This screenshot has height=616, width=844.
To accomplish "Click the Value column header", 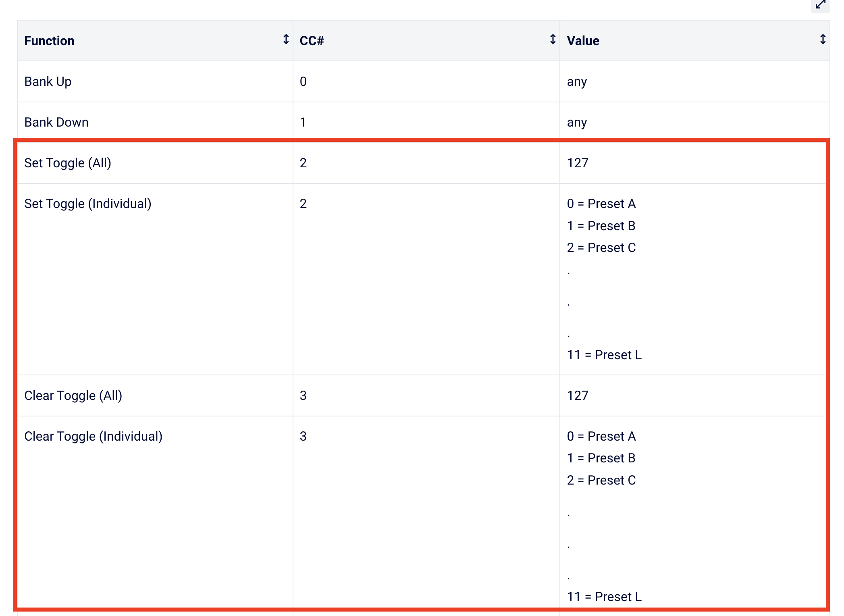I will [583, 41].
